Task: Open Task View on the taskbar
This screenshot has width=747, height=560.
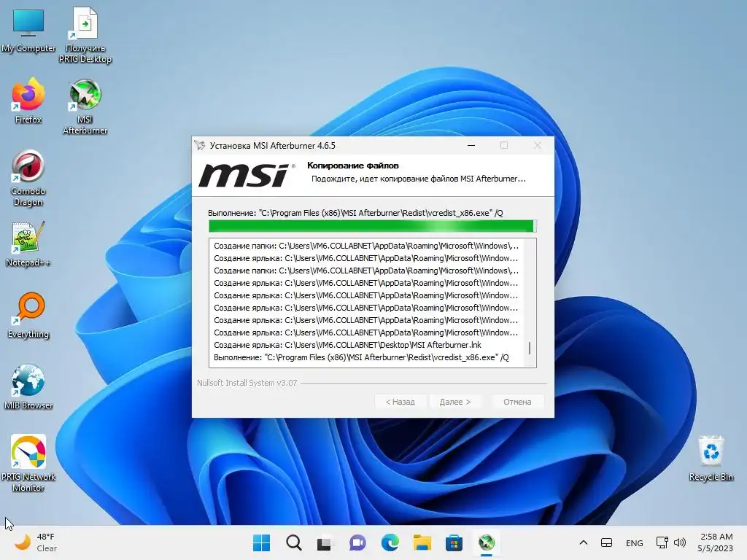Action: [325, 542]
